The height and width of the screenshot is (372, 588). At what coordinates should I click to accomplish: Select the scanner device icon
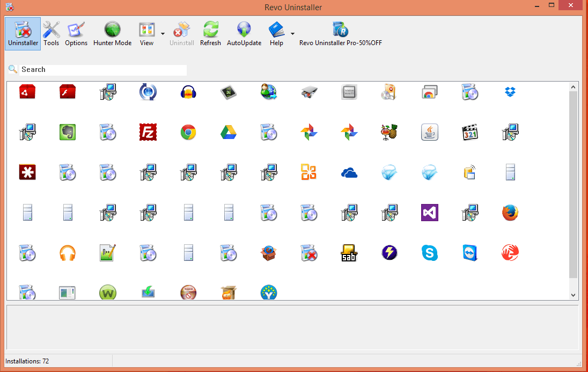click(309, 92)
